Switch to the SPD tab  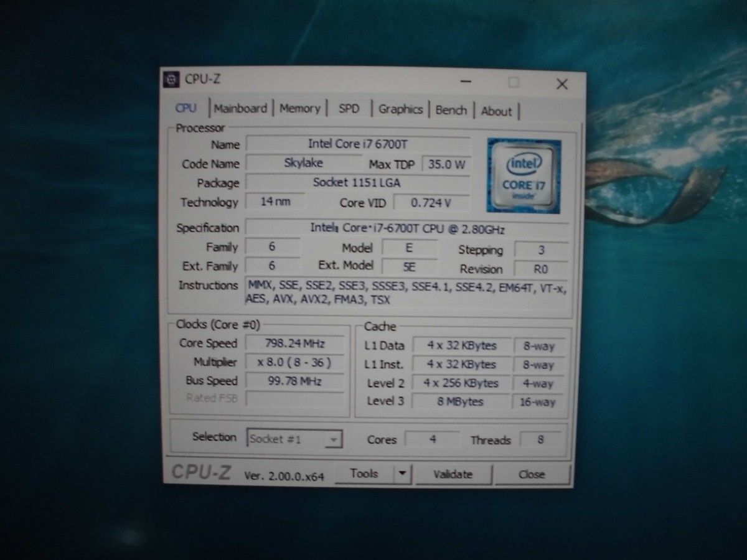[349, 109]
